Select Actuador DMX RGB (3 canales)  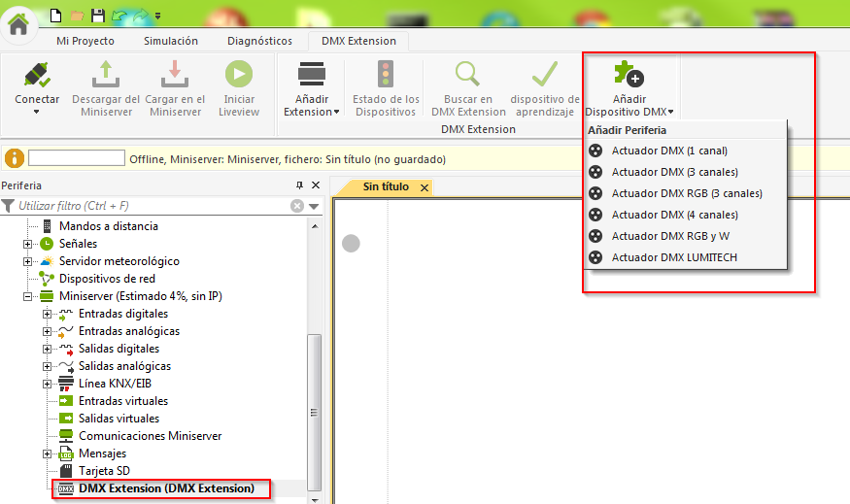686,193
